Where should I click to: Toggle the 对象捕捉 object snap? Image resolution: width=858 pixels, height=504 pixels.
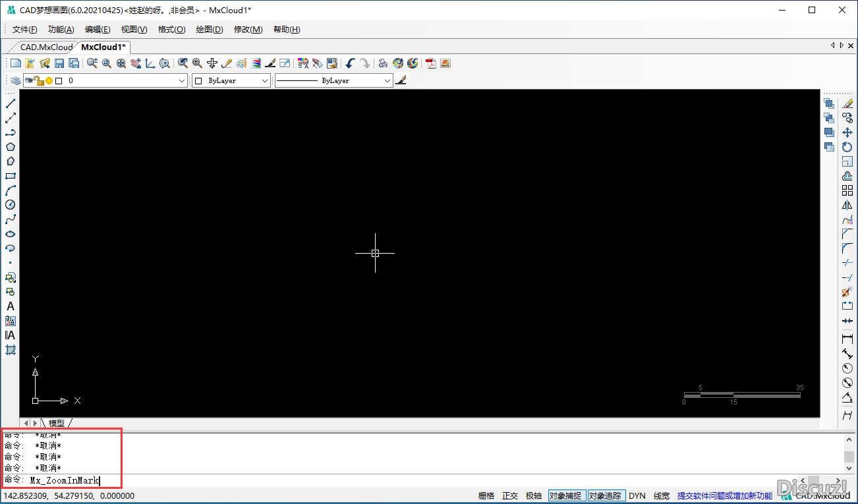coord(567,496)
